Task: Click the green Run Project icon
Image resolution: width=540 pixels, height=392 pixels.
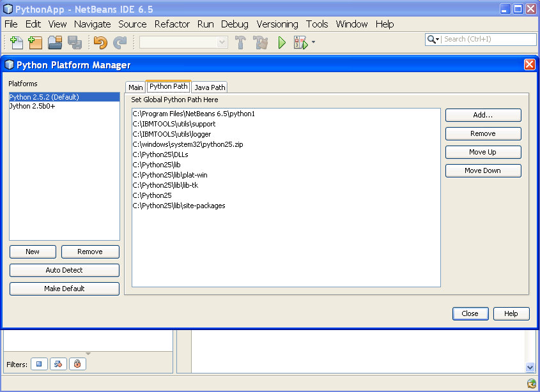Action: [x=282, y=43]
